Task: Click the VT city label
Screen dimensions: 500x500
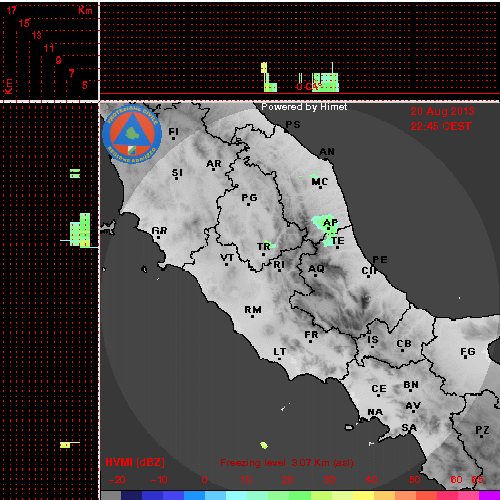Action: click(227, 258)
